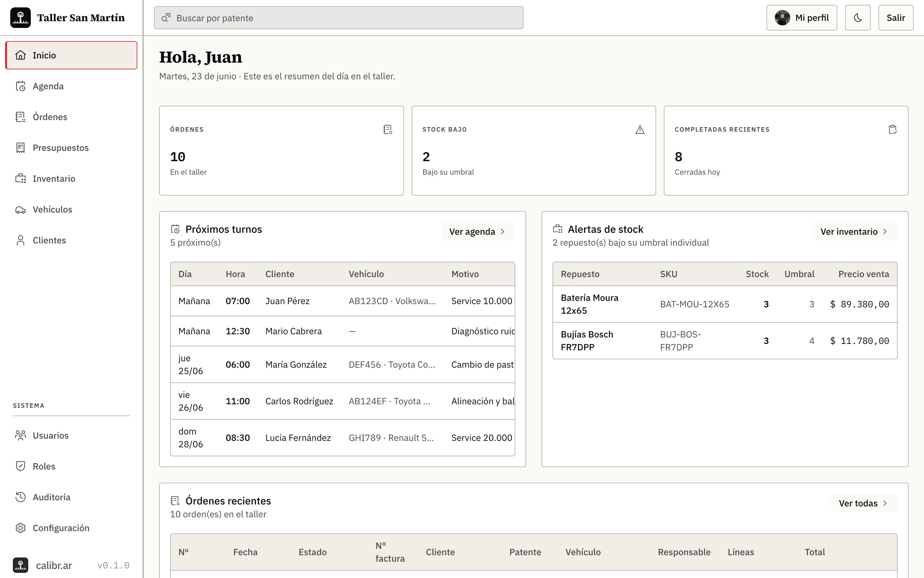Click the Órdenes summary card showing 10
Viewport: 924px width, 578px height.
(281, 151)
